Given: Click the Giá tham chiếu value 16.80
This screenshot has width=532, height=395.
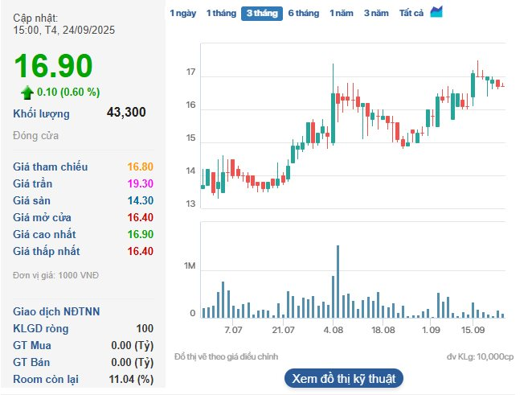Looking at the screenshot, I should click(x=140, y=167).
